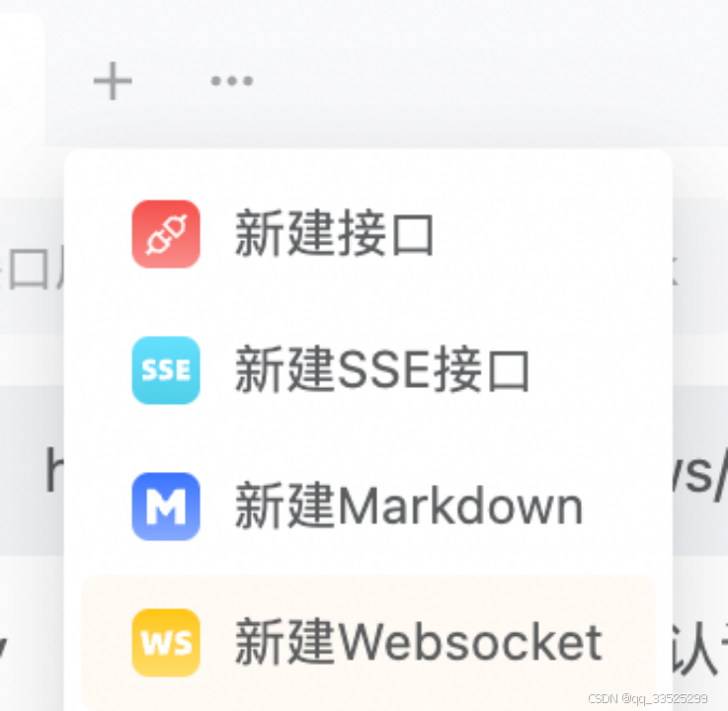The image size is (728, 711).
Task: Choose the highlighted 新建Websocket text label
Action: pyautogui.click(x=419, y=642)
